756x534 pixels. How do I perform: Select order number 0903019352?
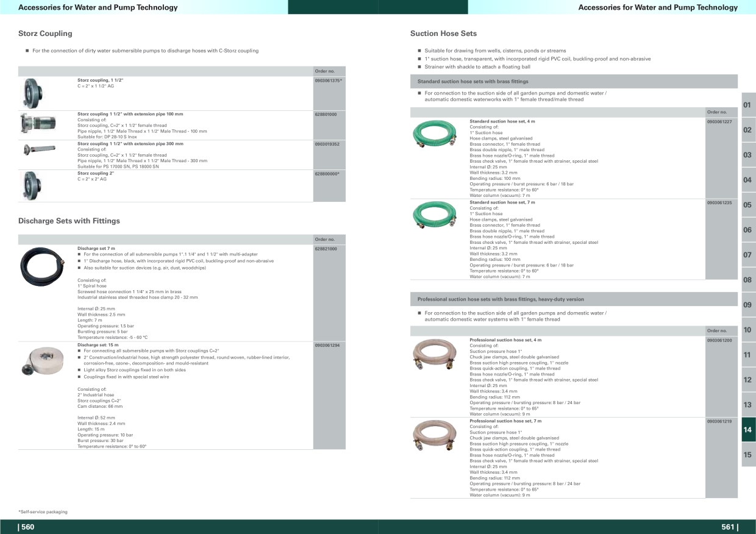327,144
